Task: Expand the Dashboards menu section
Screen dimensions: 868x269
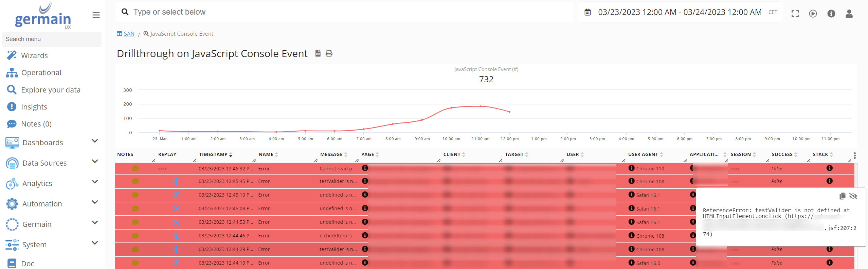Action: (x=95, y=141)
